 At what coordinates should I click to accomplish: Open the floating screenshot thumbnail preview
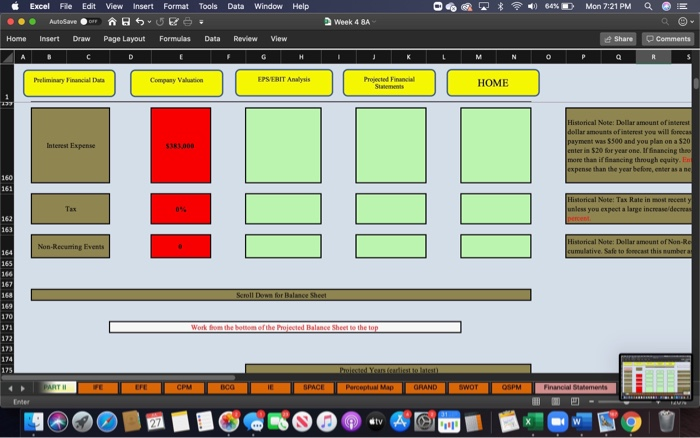655,377
